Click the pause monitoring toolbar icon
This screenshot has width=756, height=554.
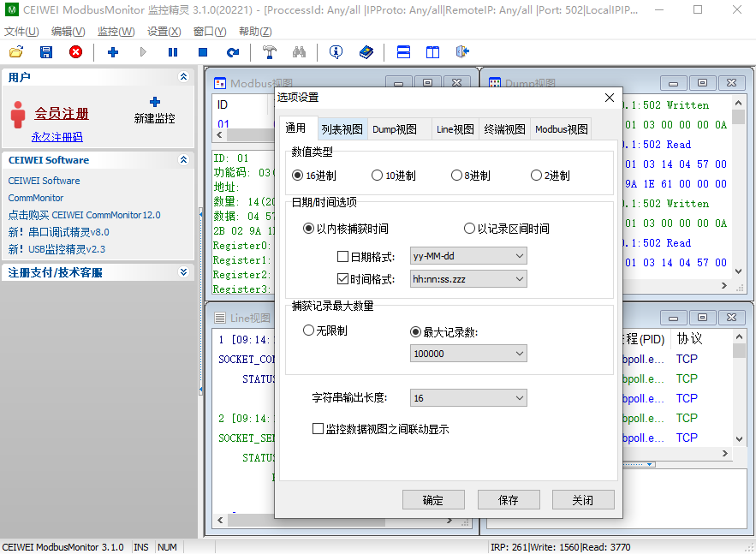coord(173,52)
